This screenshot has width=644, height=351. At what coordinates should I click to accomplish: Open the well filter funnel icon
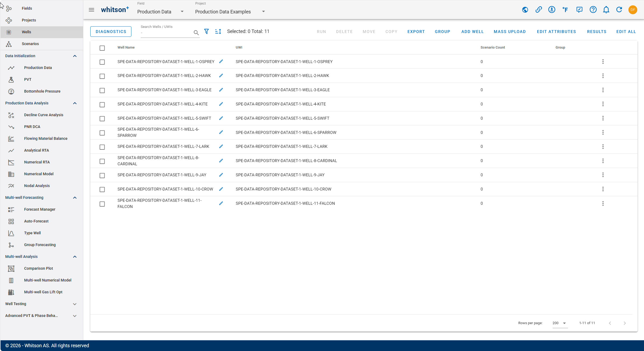point(206,31)
